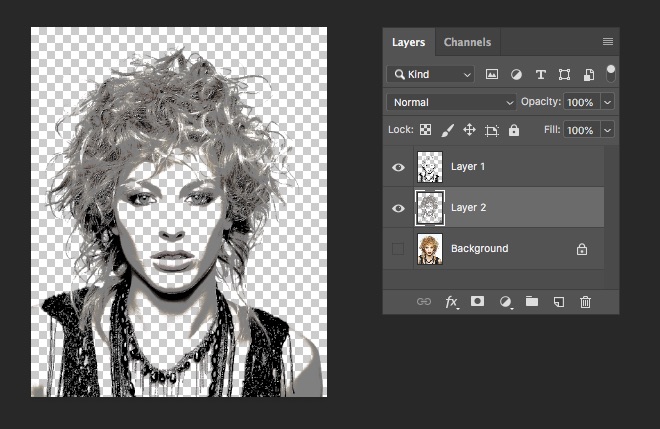
Task: Add a layer mask
Action: coord(478,301)
